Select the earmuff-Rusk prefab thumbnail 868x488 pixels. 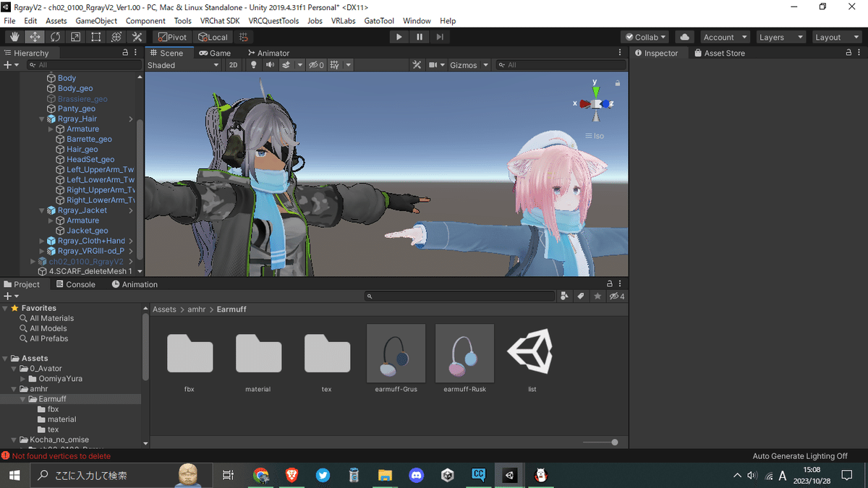coord(464,354)
